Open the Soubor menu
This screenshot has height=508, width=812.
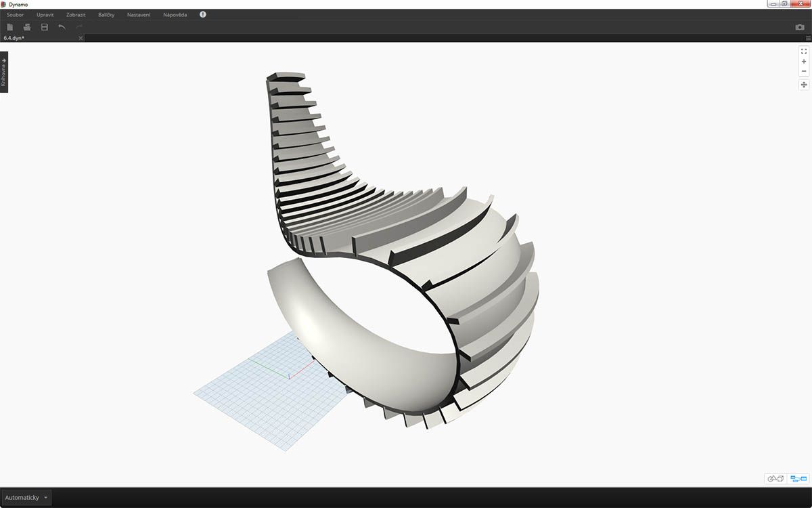[x=15, y=14]
